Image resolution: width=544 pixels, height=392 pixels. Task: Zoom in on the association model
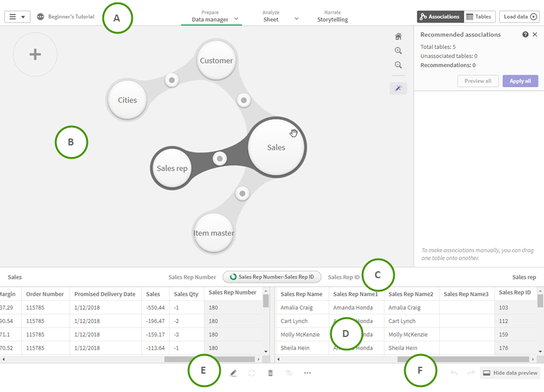point(399,51)
